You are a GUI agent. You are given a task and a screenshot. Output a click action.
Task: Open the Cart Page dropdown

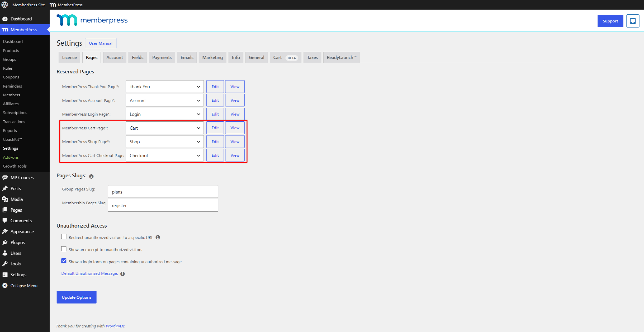[x=165, y=128]
